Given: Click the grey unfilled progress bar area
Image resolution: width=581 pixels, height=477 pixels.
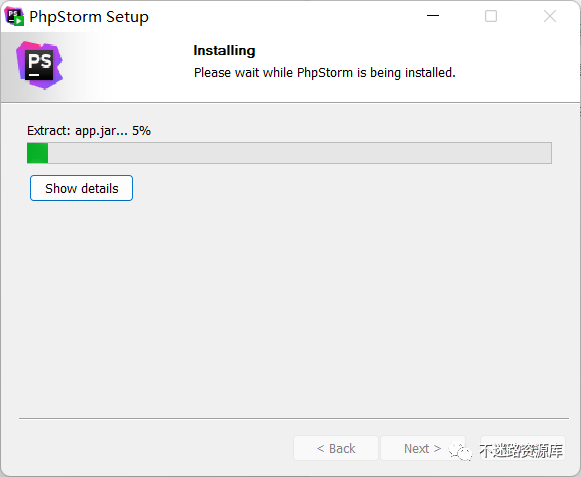Looking at the screenshot, I should (300, 153).
